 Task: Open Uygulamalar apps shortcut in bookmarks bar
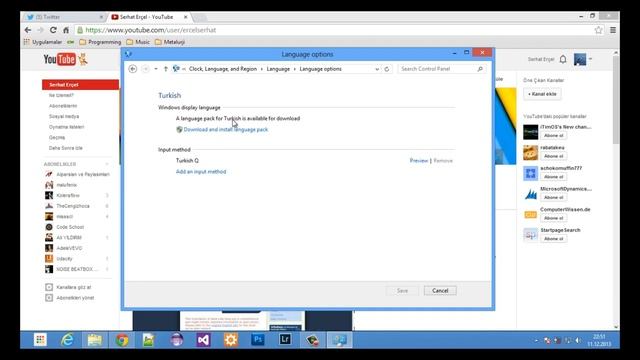(x=43, y=42)
